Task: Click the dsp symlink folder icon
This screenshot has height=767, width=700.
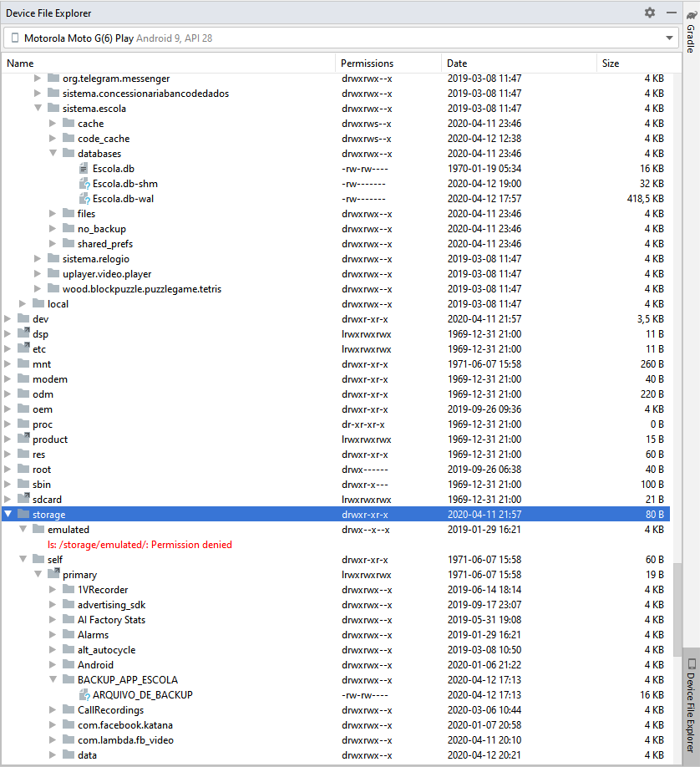Action: [x=23, y=333]
